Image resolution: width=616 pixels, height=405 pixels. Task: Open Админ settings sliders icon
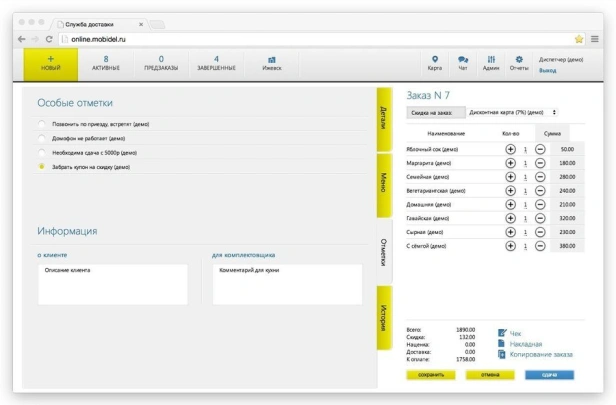point(491,59)
